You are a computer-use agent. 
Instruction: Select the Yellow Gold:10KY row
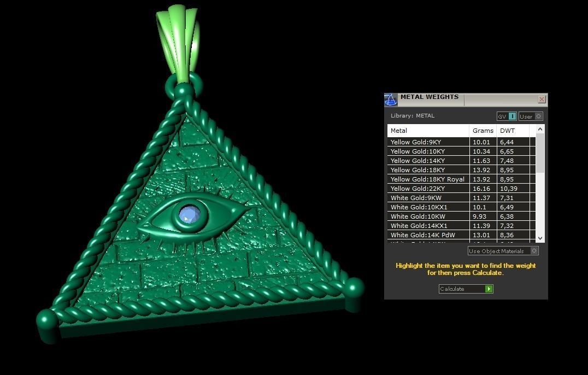pyautogui.click(x=461, y=151)
